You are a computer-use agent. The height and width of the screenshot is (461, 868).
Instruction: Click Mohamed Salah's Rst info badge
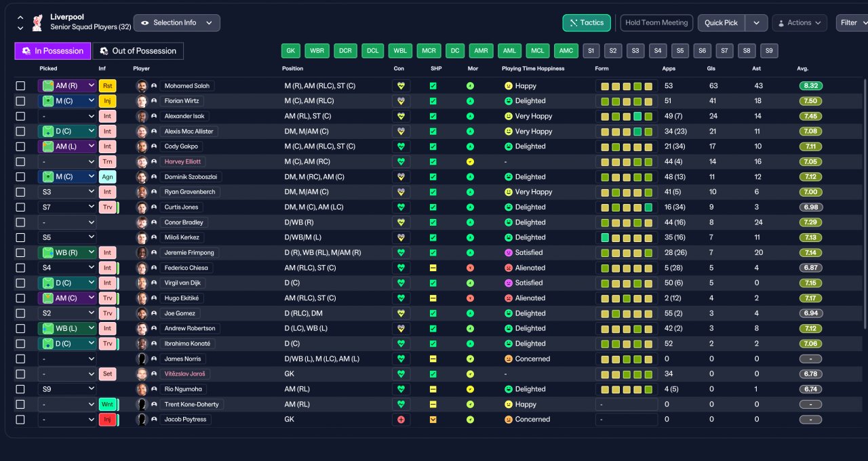[108, 86]
